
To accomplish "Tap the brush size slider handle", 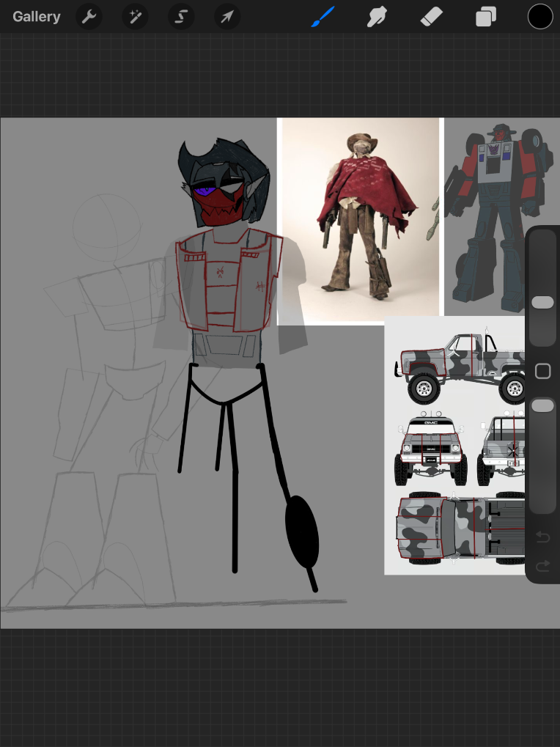I will (x=542, y=302).
